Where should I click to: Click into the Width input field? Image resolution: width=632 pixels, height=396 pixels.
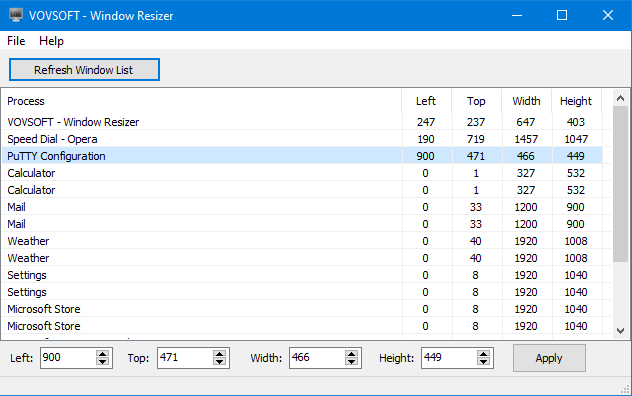point(317,358)
